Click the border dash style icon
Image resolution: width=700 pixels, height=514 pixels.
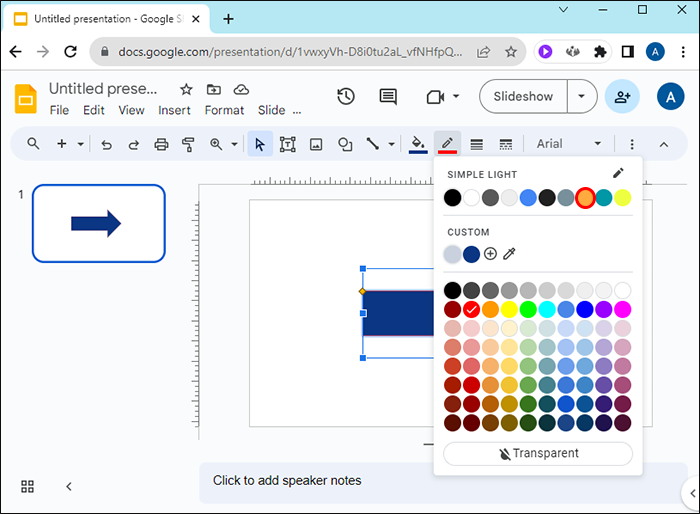tap(506, 144)
